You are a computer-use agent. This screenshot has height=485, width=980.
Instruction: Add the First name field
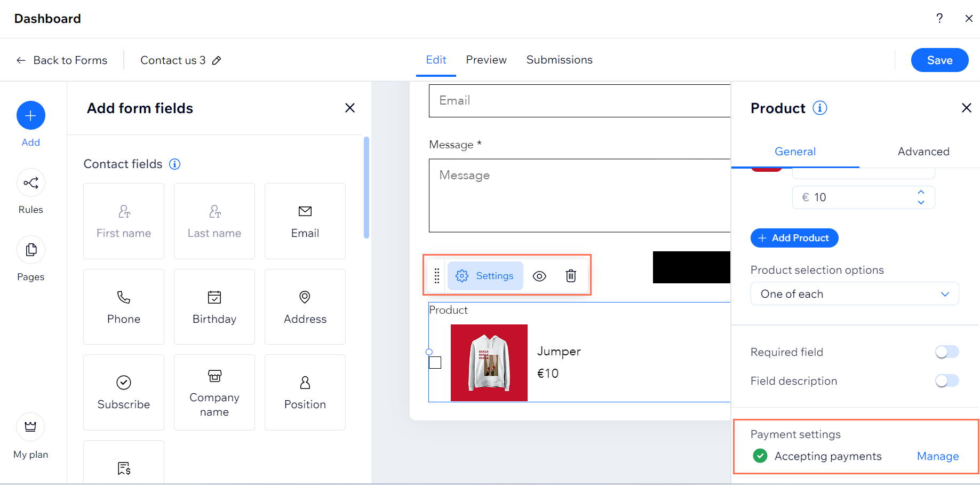pos(124,221)
